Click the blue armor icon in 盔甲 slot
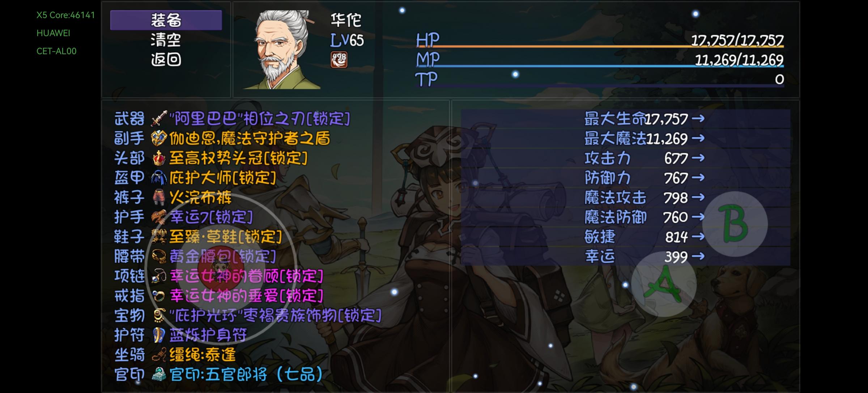 point(158,178)
